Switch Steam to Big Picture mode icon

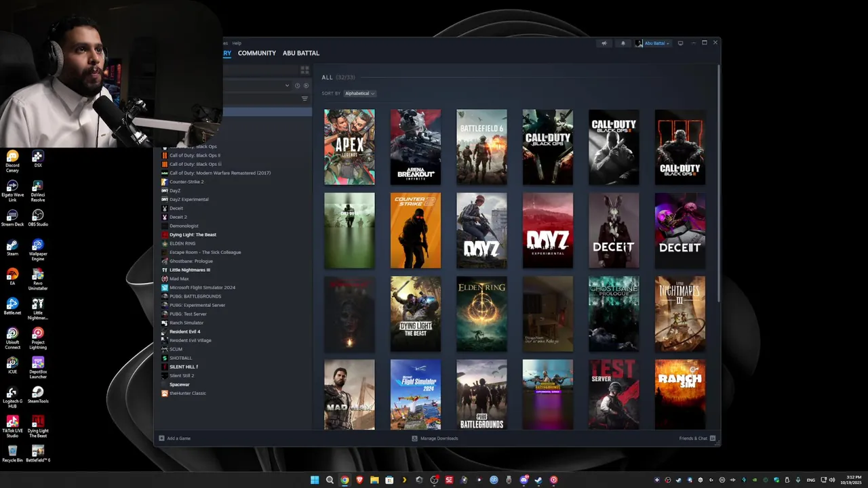pyautogui.click(x=680, y=43)
